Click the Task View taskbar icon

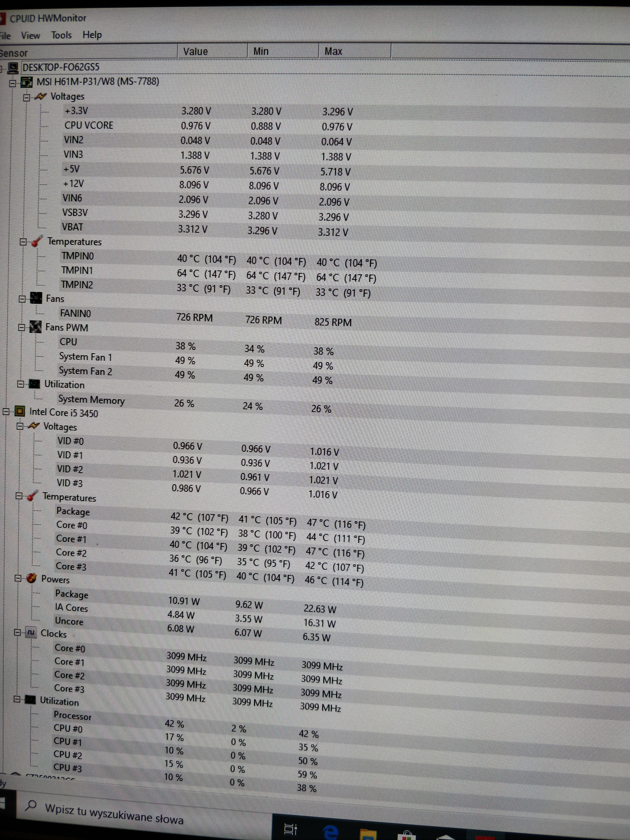coord(291,829)
